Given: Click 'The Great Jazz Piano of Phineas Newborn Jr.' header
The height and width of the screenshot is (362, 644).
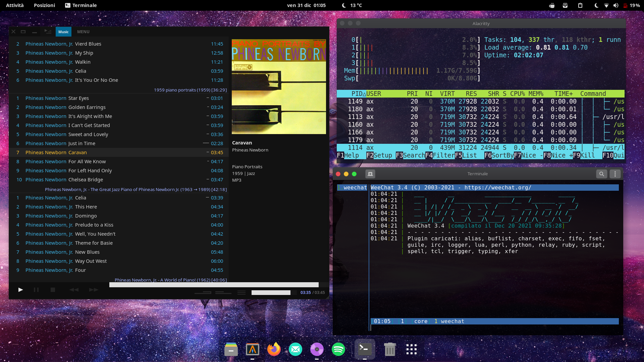Looking at the screenshot, I should coord(136,189).
